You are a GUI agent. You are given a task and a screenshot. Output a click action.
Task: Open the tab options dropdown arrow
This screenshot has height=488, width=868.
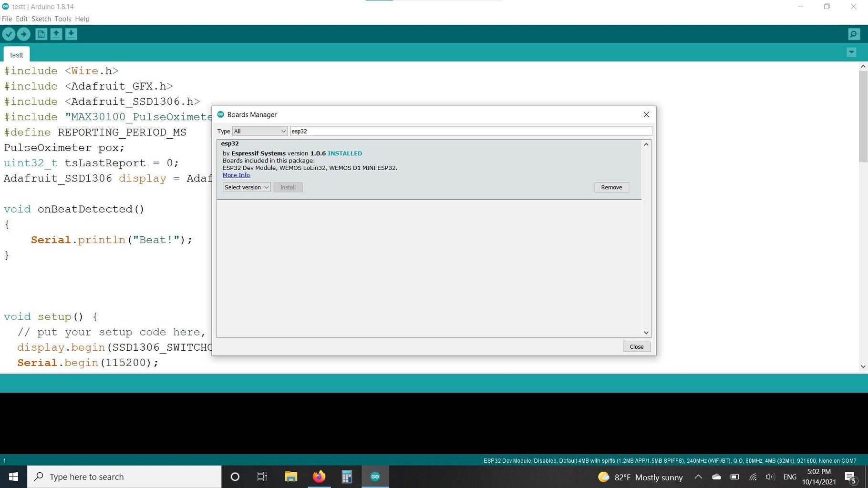point(851,52)
